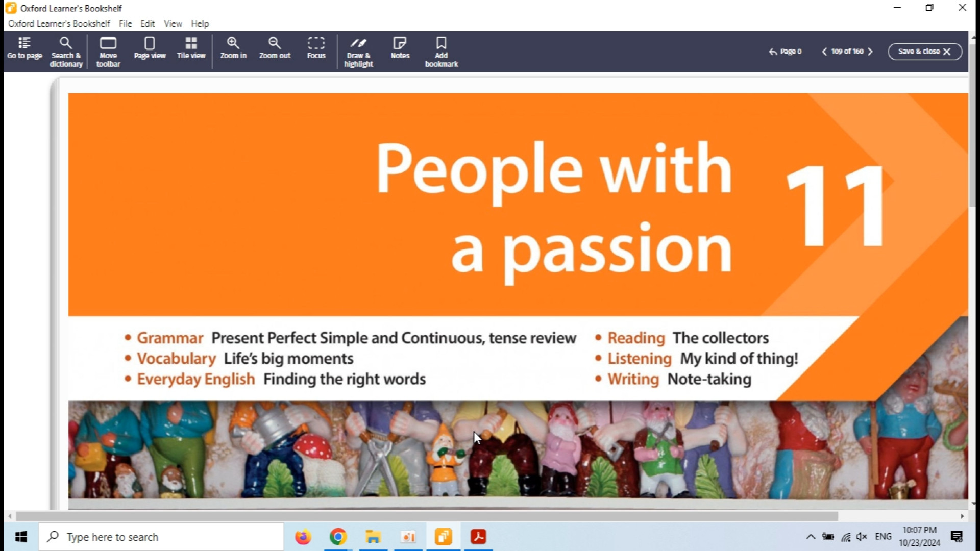Zoom out of the page
980x551 pixels.
tap(275, 48)
